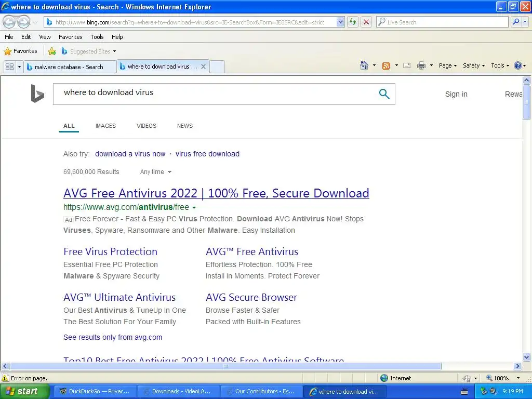Image resolution: width=532 pixels, height=399 pixels.
Task: Switch to 'malware database - Search' tab
Action: (70, 67)
